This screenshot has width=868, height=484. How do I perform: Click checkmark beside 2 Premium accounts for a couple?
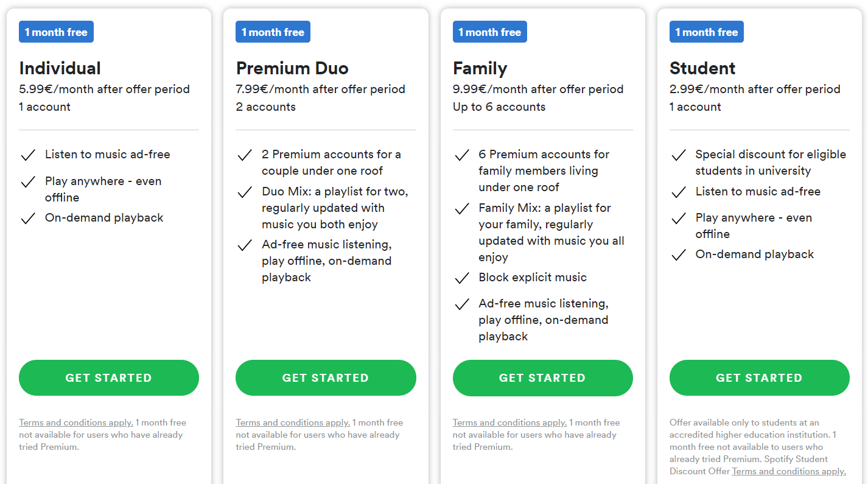point(245,155)
